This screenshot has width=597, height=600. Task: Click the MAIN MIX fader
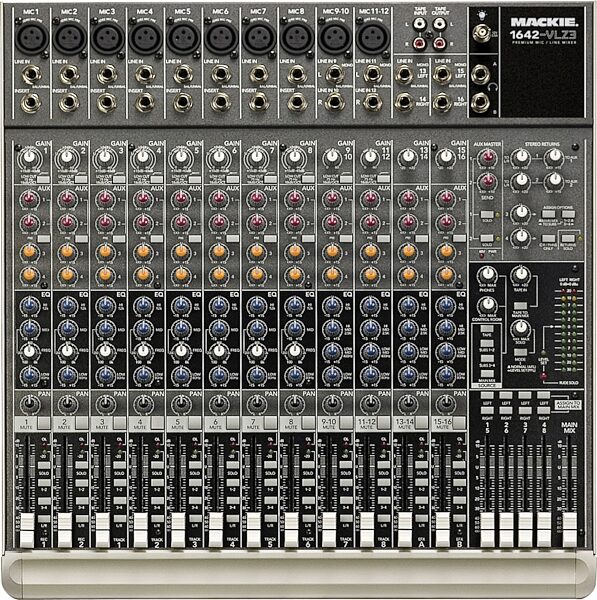[x=569, y=530]
